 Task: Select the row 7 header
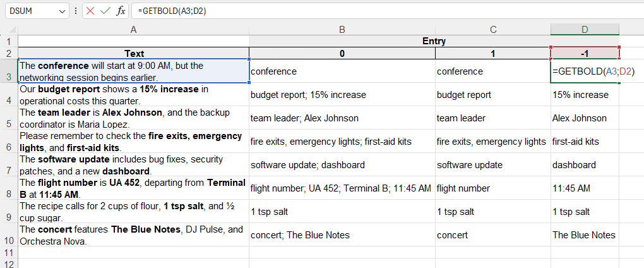click(x=9, y=164)
